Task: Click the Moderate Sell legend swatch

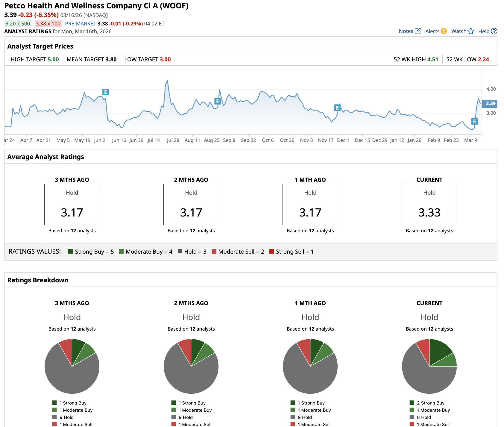Action: tap(214, 251)
